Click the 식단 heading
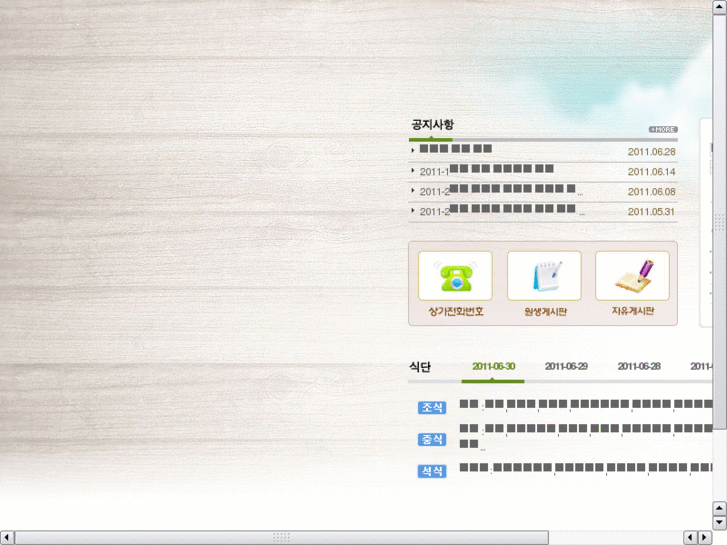Image resolution: width=727 pixels, height=545 pixels. [420, 367]
